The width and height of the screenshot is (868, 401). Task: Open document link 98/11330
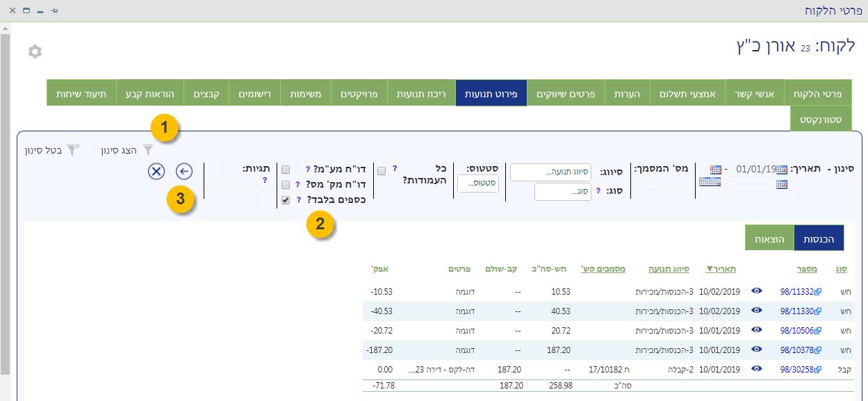[x=799, y=311]
